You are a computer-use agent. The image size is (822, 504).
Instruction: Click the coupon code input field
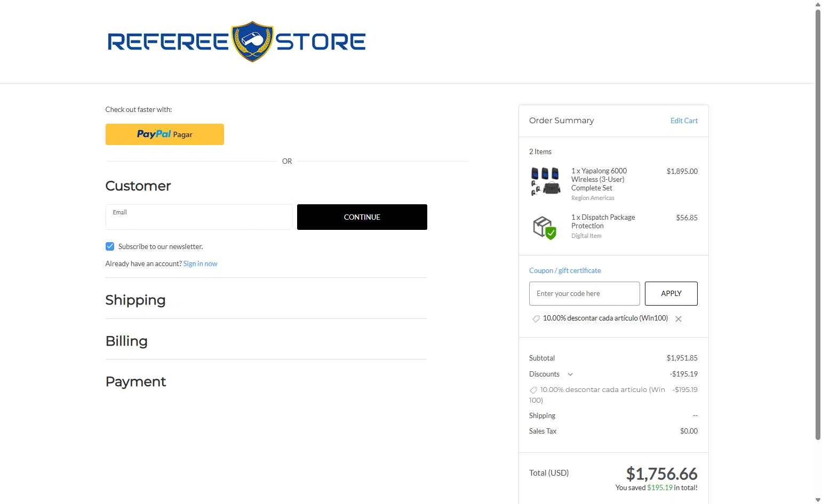pyautogui.click(x=585, y=293)
